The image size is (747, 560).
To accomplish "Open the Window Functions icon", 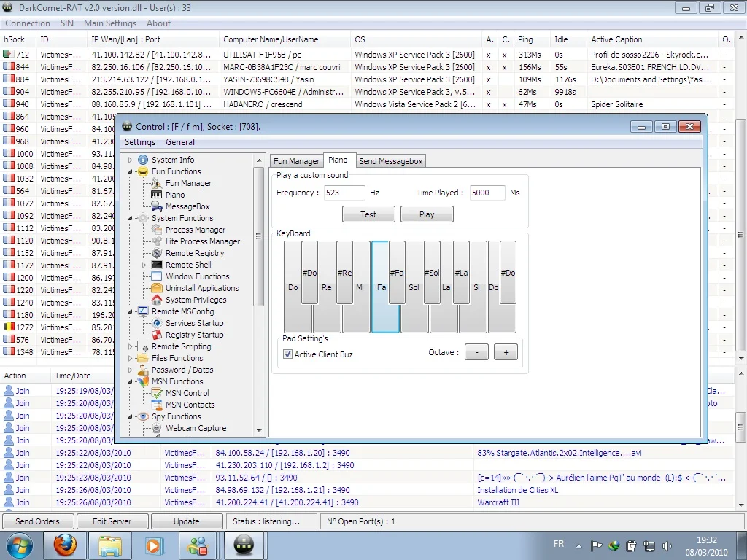I will [156, 276].
